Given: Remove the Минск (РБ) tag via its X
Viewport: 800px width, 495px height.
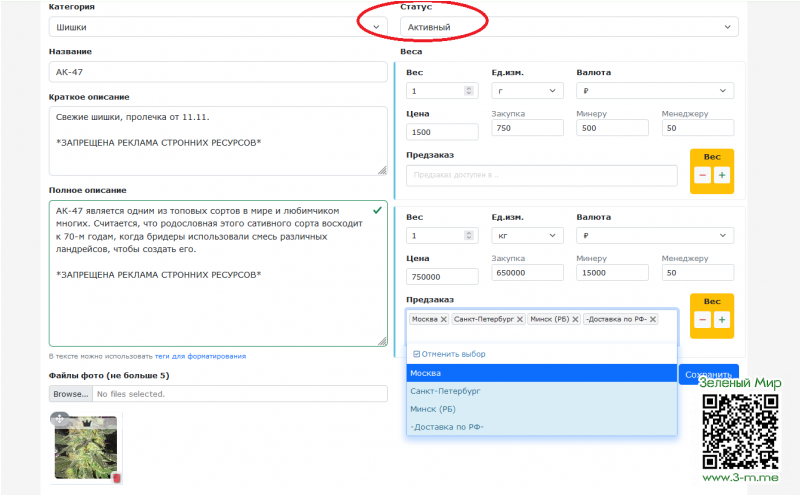Looking at the screenshot, I should [575, 319].
